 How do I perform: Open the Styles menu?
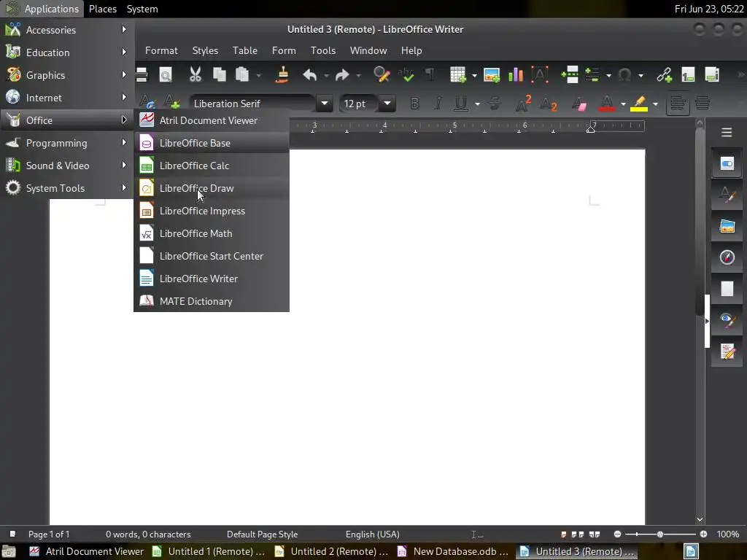205,50
